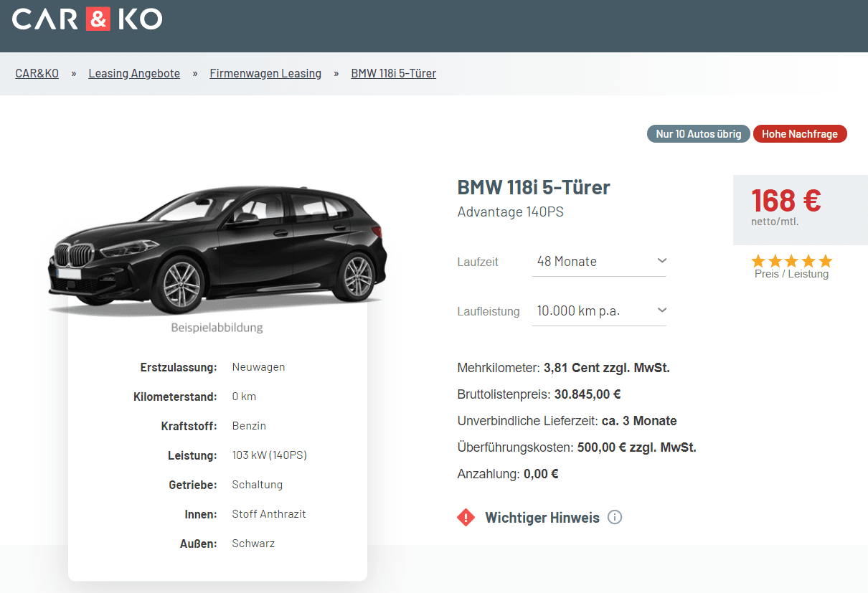This screenshot has width=868, height=593.
Task: Click the netto/mtl. price note
Action: pos(775,222)
